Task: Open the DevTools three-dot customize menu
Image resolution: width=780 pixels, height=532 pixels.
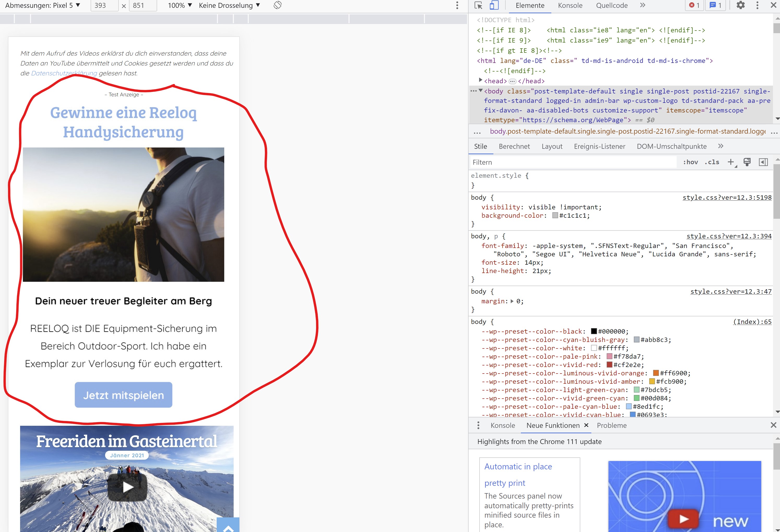Action: pyautogui.click(x=757, y=5)
